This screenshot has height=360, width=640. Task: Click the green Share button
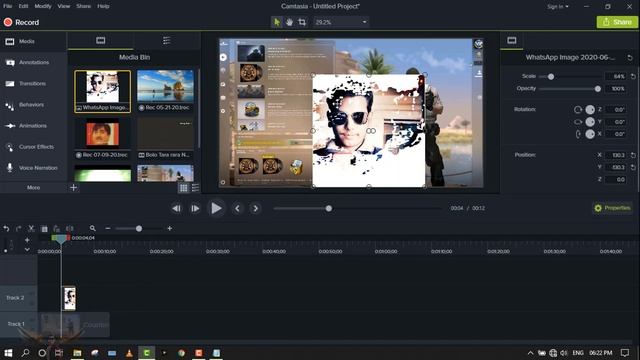coord(617,22)
